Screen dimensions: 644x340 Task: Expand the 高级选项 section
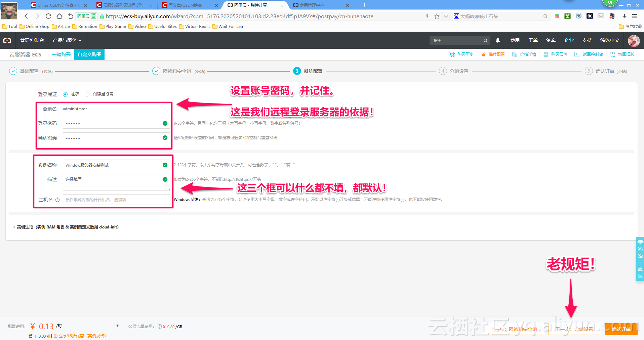(66, 227)
